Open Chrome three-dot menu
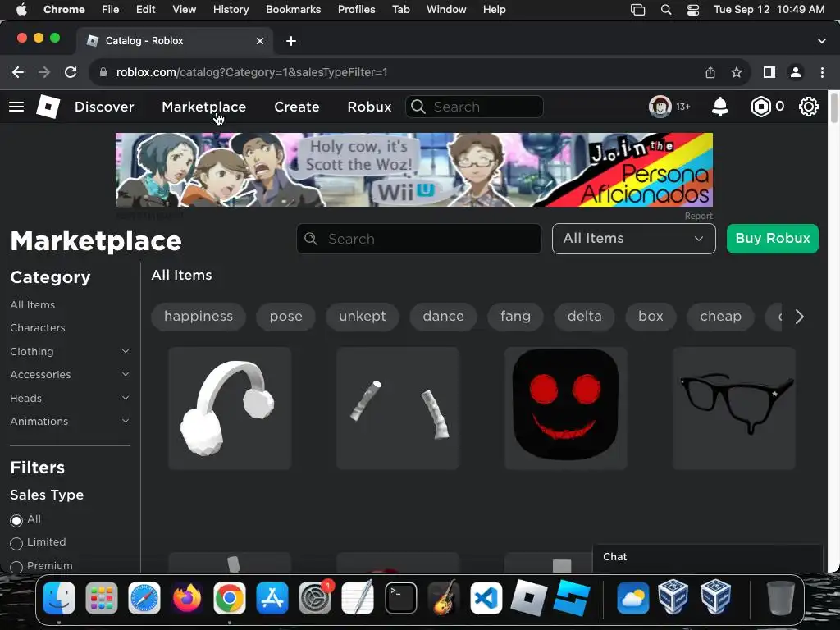This screenshot has width=840, height=630. click(822, 72)
